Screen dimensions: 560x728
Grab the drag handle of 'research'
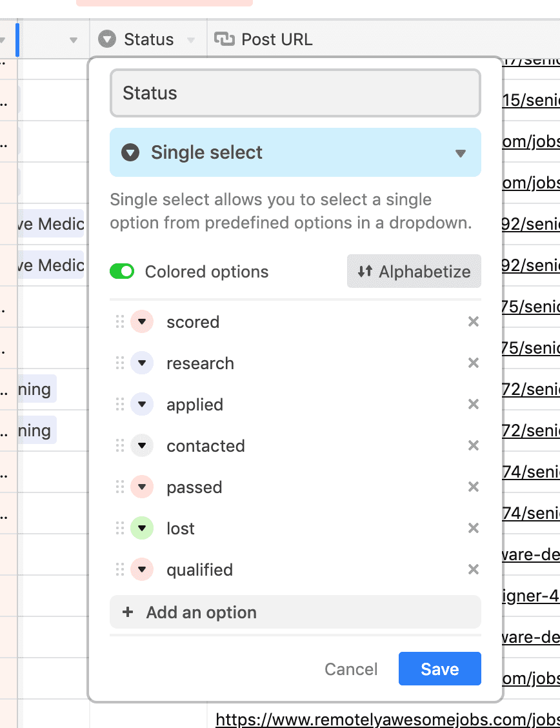click(120, 363)
